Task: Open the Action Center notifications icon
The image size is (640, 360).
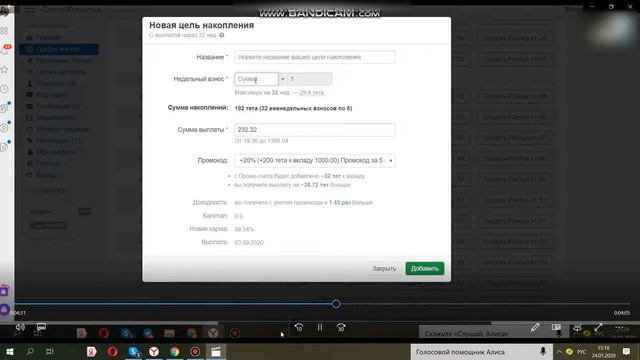Action: coord(626,351)
